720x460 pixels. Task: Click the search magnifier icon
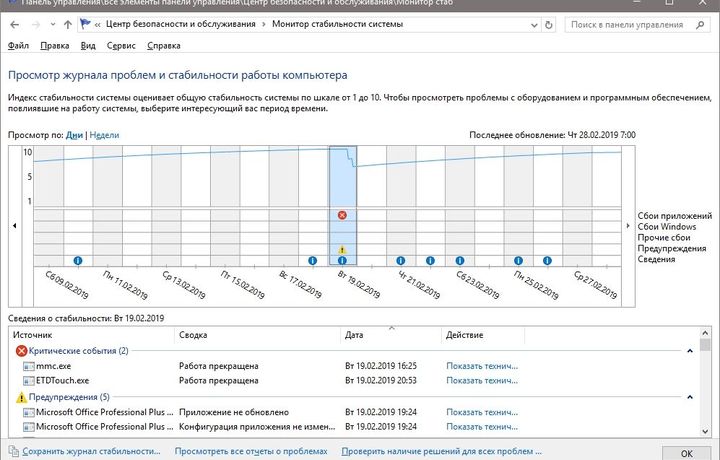point(700,25)
